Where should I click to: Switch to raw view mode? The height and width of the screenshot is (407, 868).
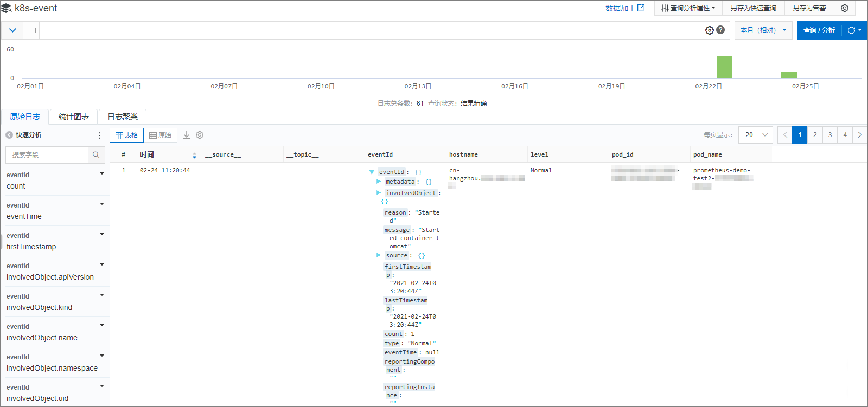click(x=161, y=135)
